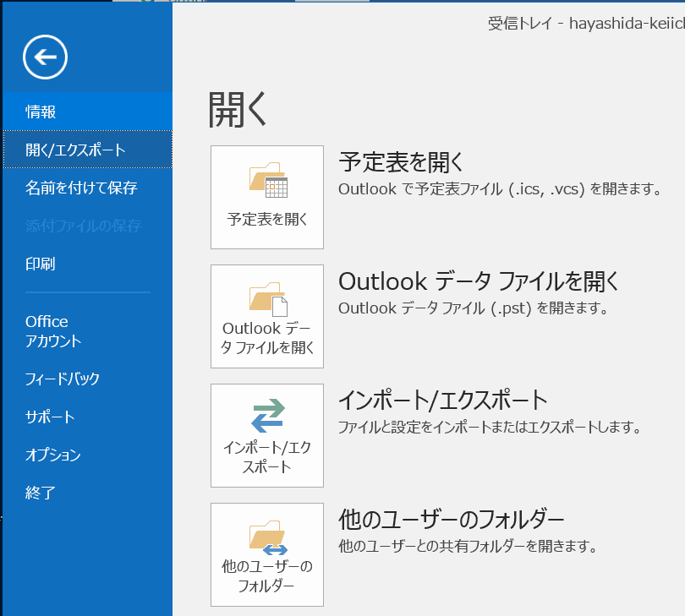Open Outlook オプション
685x616 pixels.
(x=53, y=455)
